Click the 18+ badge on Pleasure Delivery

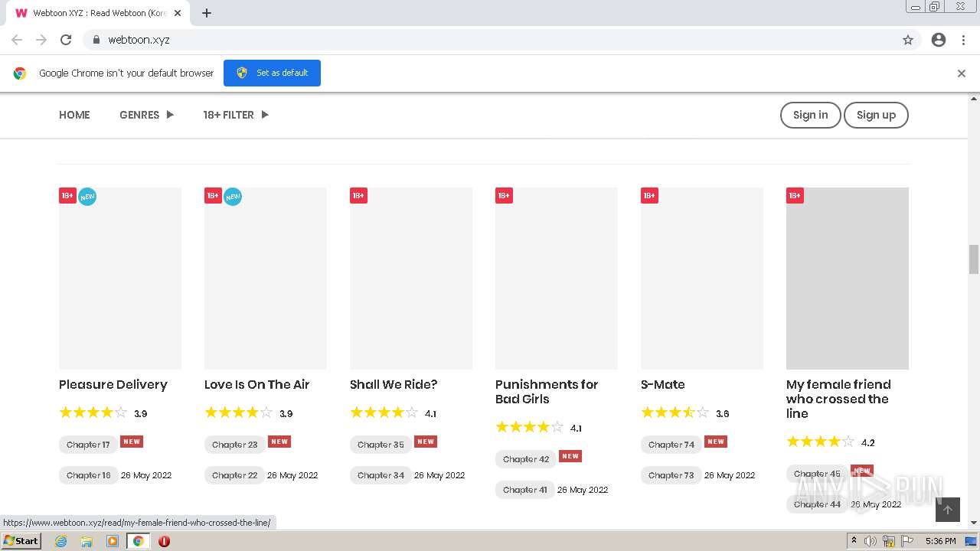(x=67, y=196)
